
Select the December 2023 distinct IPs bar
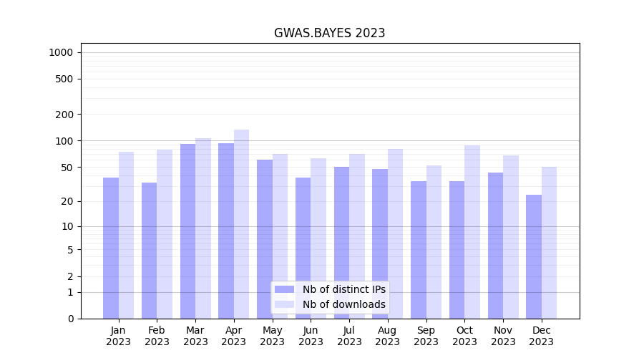(x=534, y=256)
